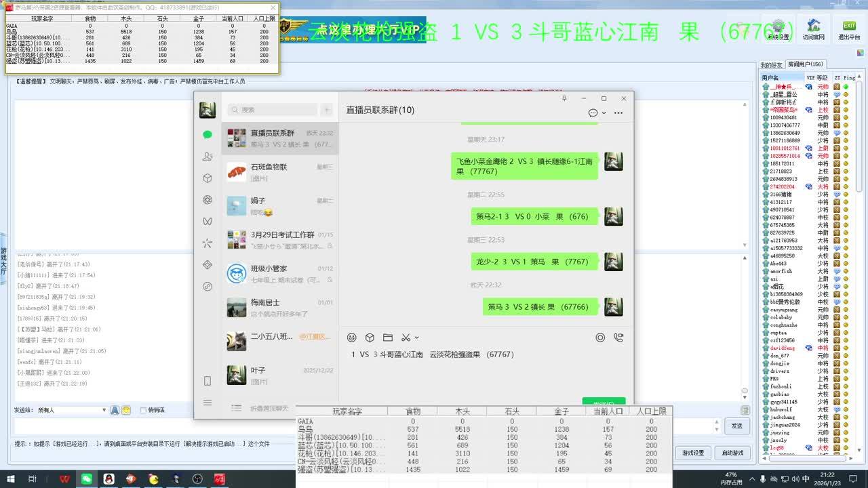The height and width of the screenshot is (488, 868).
Task: Open the 发送给 所有人 recipient dropdown
Action: (x=104, y=410)
